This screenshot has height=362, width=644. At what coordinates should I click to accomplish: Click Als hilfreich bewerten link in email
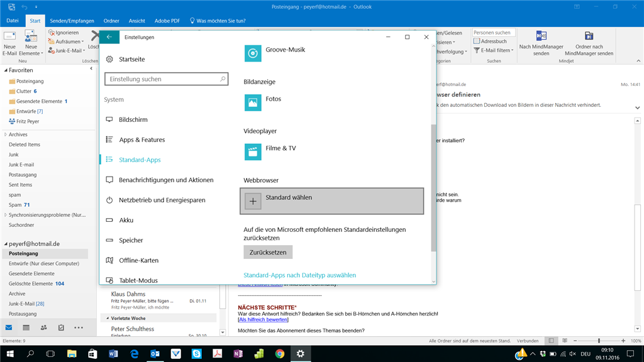(x=264, y=319)
